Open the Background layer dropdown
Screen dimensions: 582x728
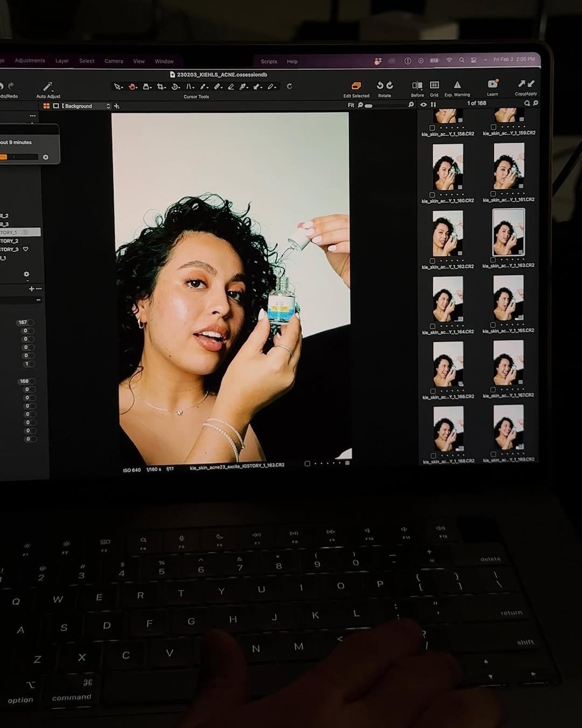coord(86,106)
